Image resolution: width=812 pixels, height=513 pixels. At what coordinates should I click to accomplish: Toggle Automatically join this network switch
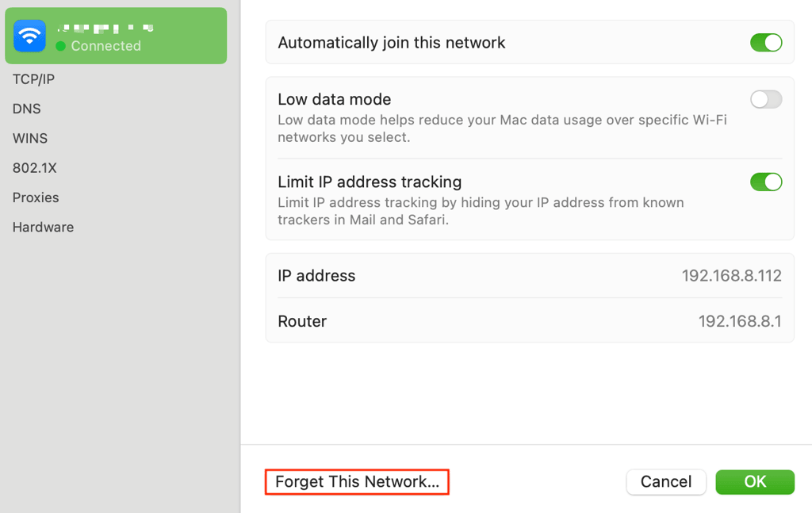pyautogui.click(x=766, y=43)
